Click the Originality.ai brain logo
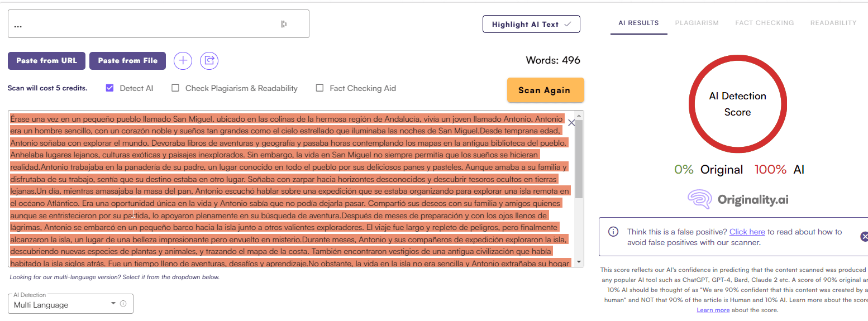868x321 pixels. point(699,199)
